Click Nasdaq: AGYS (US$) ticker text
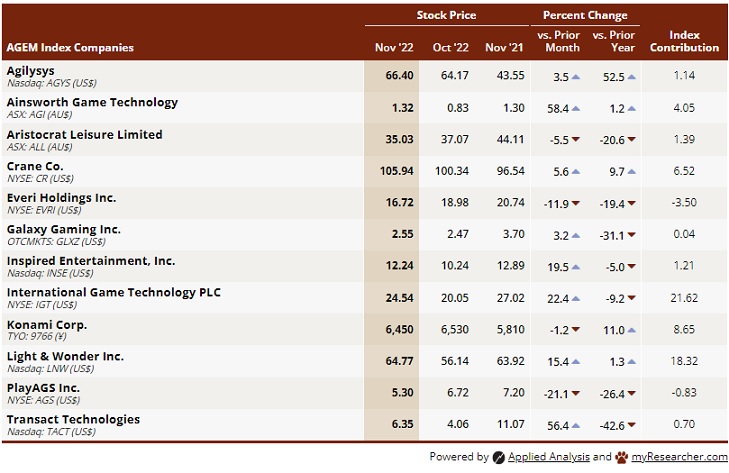This screenshot has height=473, width=729. pos(52,83)
